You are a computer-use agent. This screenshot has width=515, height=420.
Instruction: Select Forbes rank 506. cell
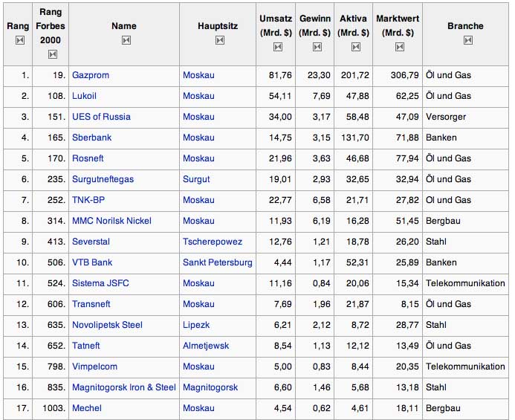pos(56,262)
